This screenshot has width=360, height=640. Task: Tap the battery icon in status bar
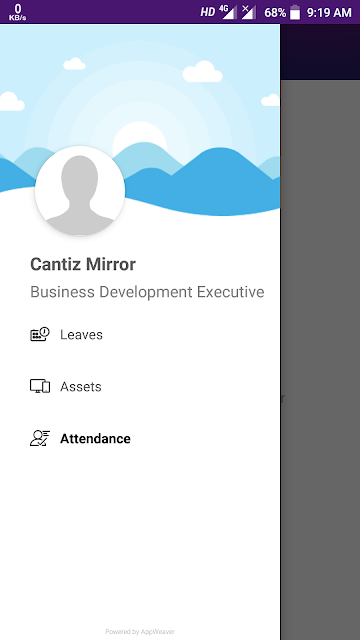click(295, 12)
